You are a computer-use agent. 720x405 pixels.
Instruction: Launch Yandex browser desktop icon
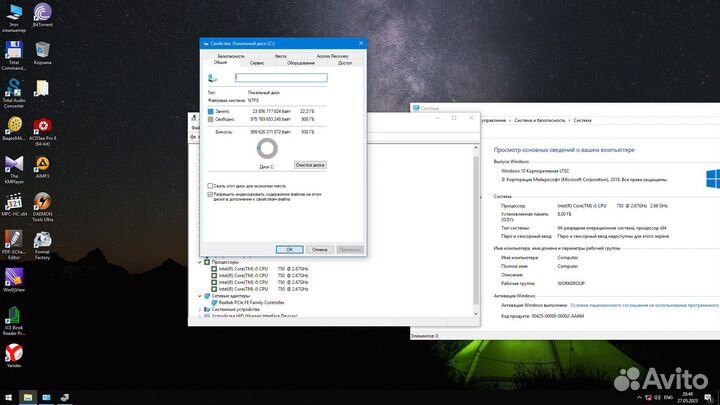coord(14,356)
